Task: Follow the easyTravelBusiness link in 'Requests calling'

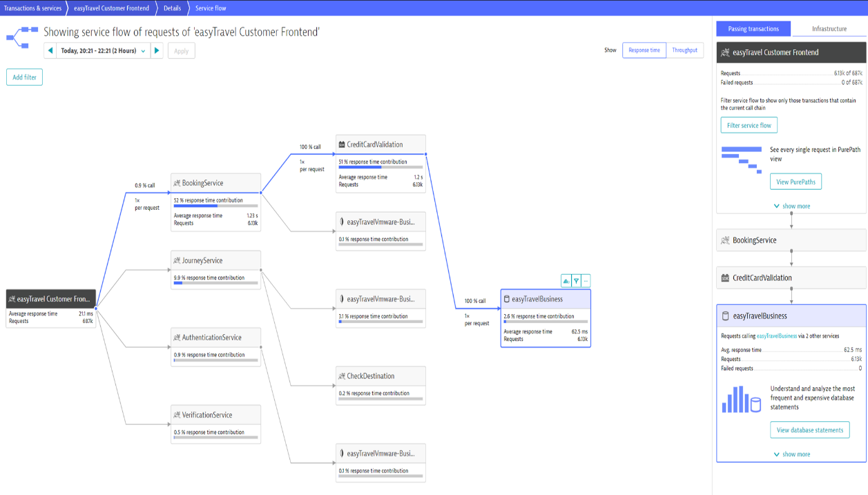Action: 777,336
